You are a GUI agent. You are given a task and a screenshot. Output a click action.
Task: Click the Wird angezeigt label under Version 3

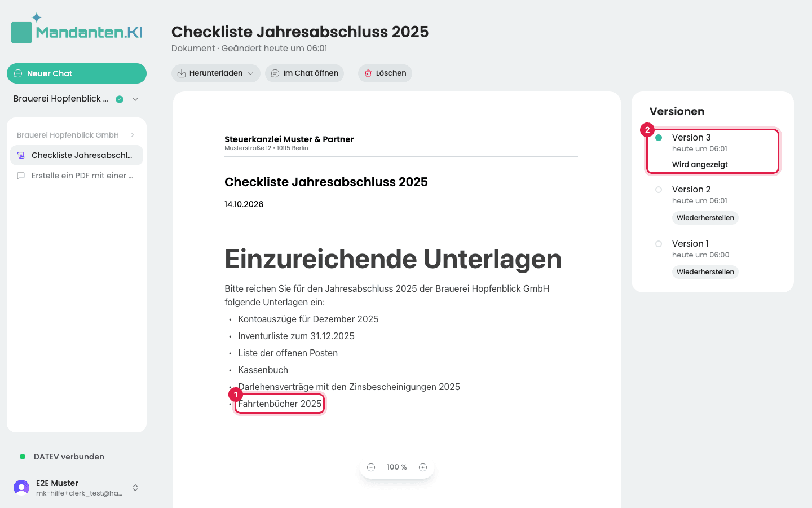click(x=700, y=165)
